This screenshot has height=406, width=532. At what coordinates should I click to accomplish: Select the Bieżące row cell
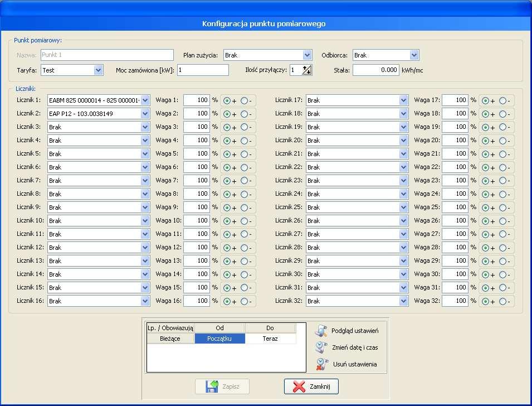pos(170,339)
